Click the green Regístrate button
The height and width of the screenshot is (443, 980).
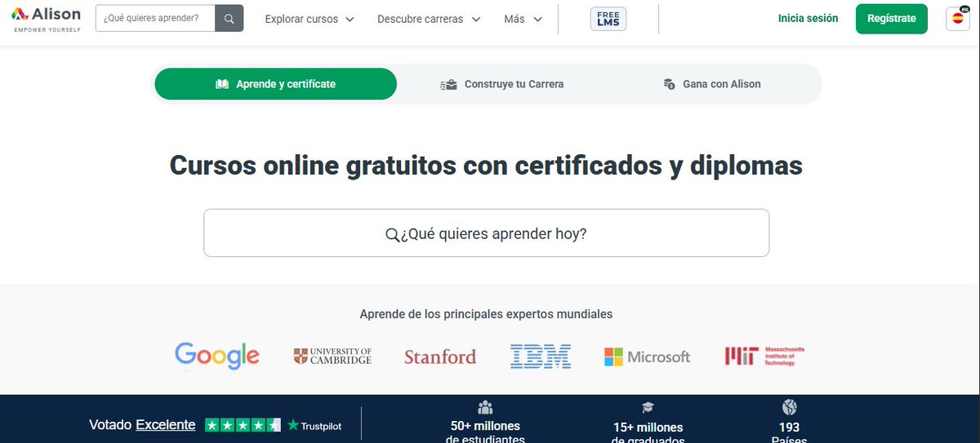click(x=891, y=18)
